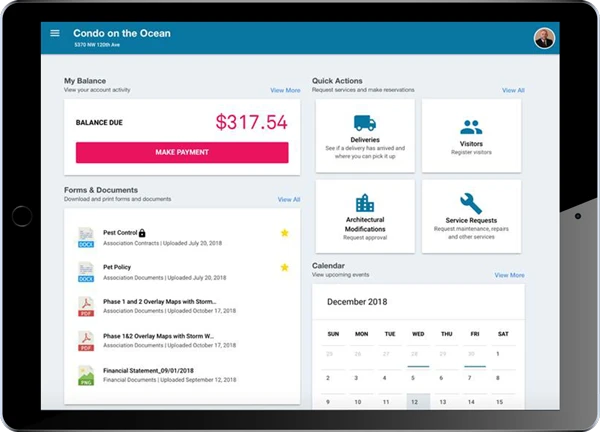The image size is (600, 432).
Task: Click the BALANCE DUE label
Action: coord(99,123)
